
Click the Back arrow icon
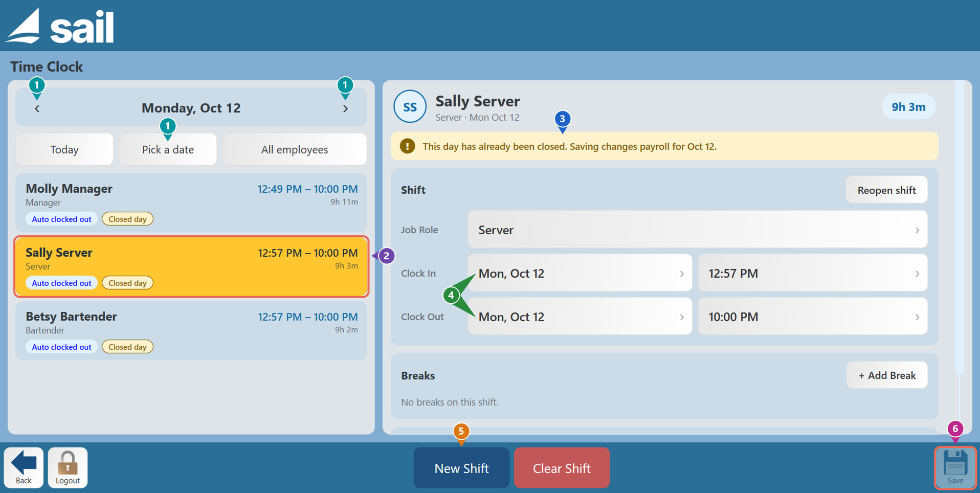24,462
